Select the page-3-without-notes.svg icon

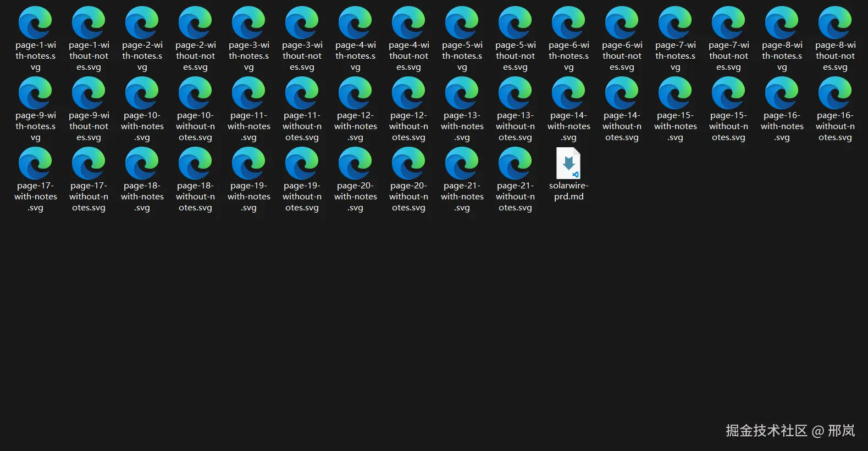[302, 23]
